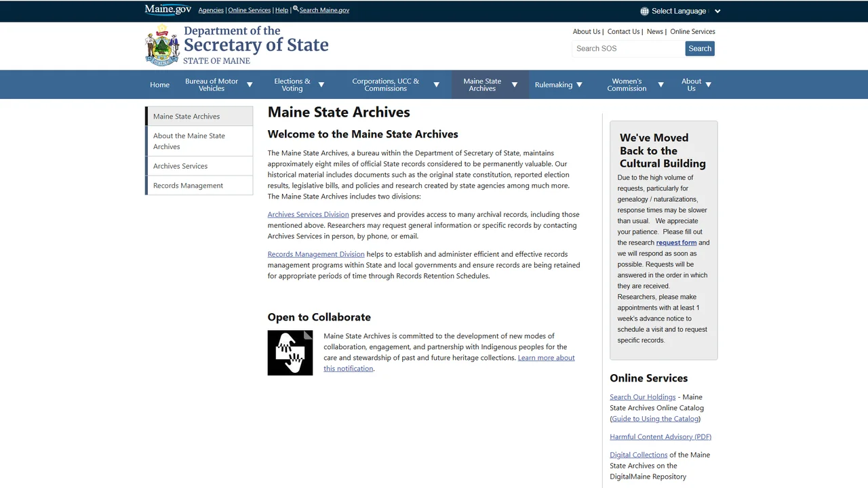Open the Search Our Holdings link
The image size is (868, 488).
click(x=642, y=397)
